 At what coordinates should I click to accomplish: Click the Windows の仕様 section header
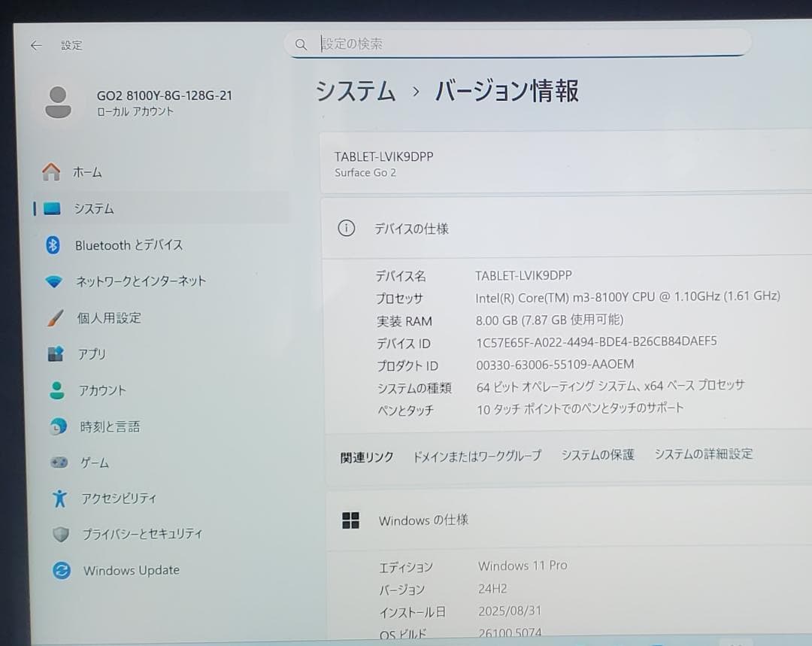coord(423,520)
